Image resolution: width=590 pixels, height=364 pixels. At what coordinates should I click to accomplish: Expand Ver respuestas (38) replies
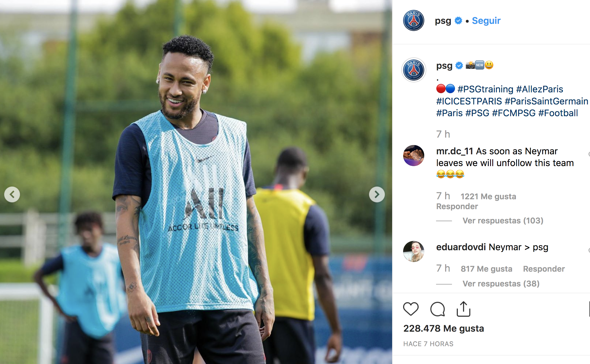coord(501,284)
